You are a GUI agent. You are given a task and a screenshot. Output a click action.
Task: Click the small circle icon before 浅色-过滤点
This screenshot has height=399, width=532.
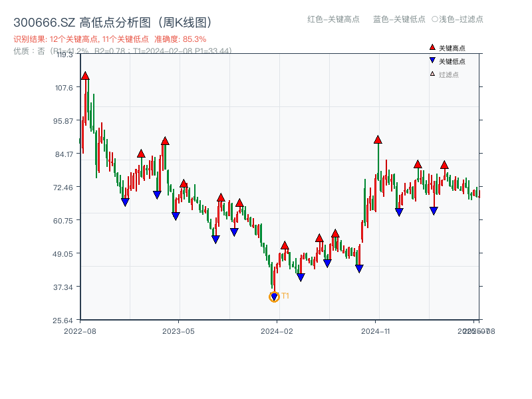pyautogui.click(x=435, y=19)
